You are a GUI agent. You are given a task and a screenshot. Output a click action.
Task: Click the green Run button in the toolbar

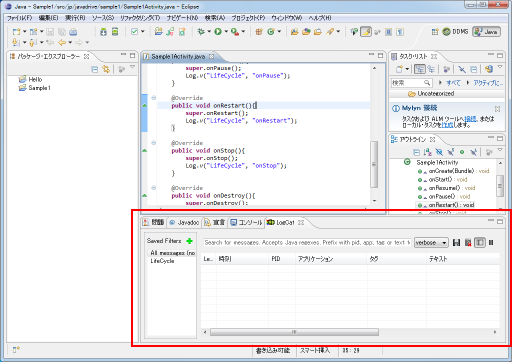218,32
